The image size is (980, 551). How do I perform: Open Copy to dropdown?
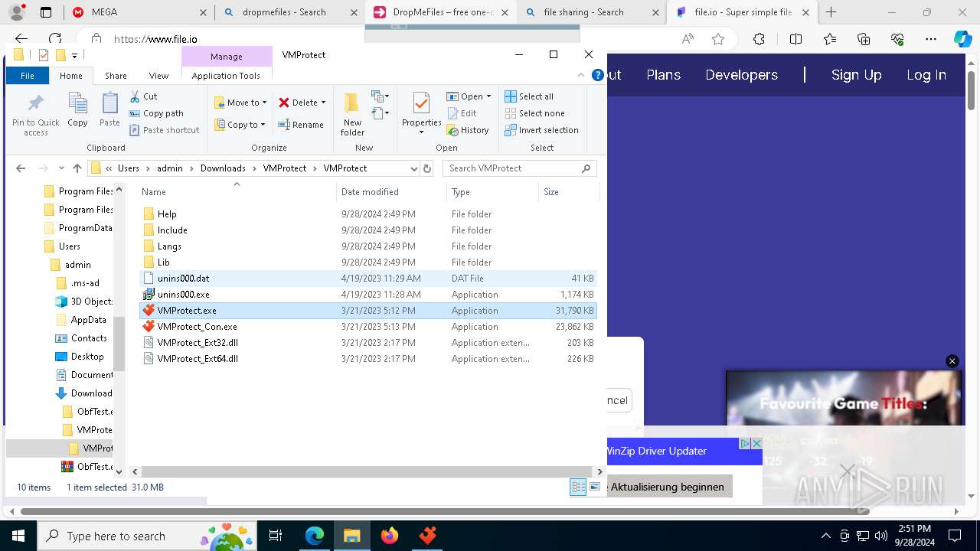(x=240, y=125)
